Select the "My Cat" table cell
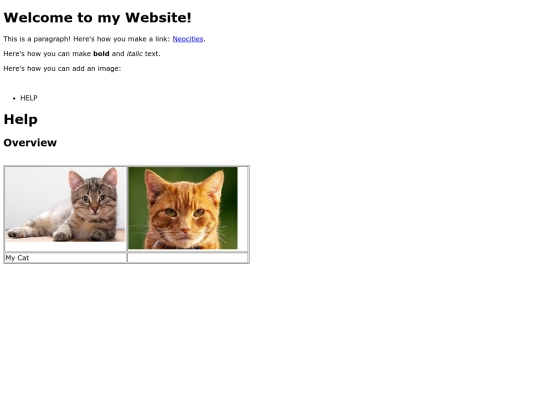 pos(65,258)
